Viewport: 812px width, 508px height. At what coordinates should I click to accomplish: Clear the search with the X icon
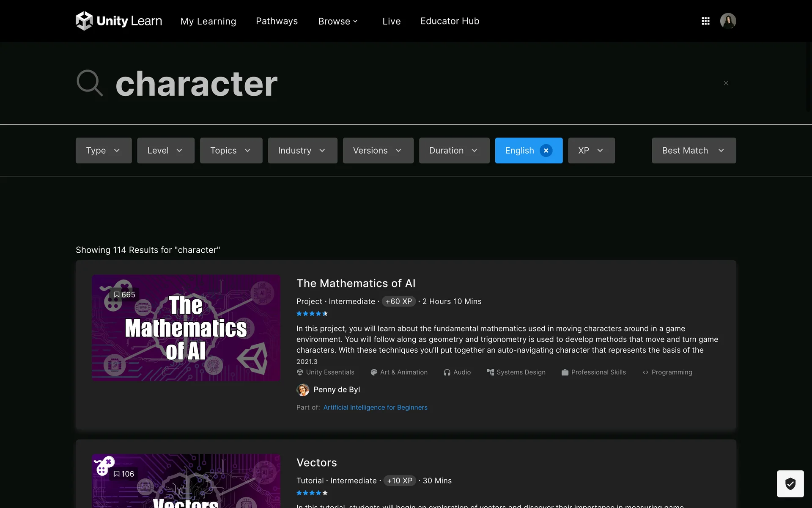[x=726, y=83]
